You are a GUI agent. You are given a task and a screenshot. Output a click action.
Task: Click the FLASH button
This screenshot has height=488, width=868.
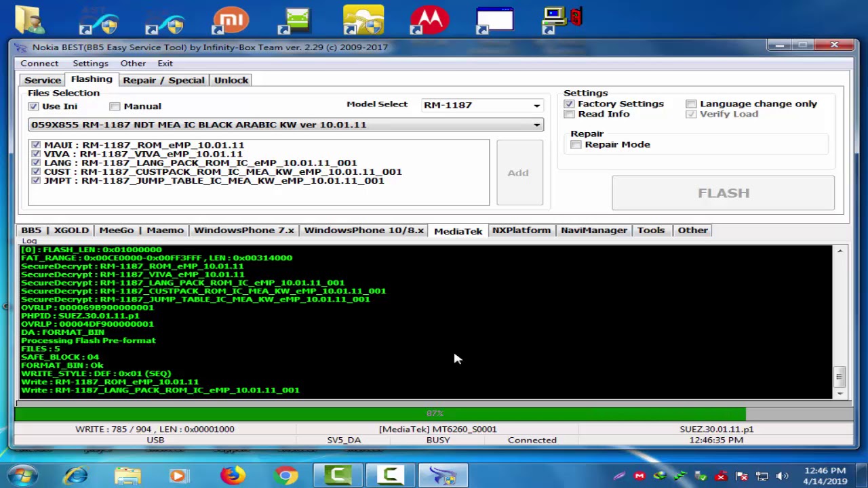point(724,193)
